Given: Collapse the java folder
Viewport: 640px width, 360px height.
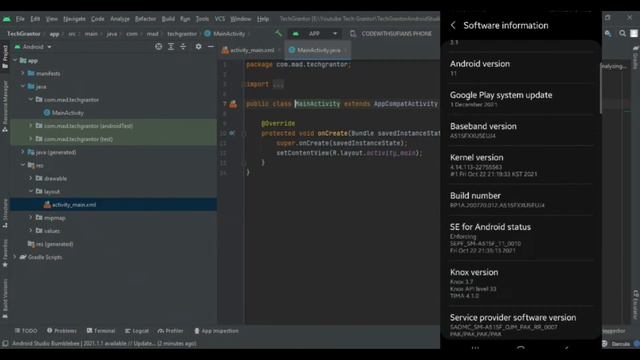Looking at the screenshot, I should pyautogui.click(x=23, y=87).
